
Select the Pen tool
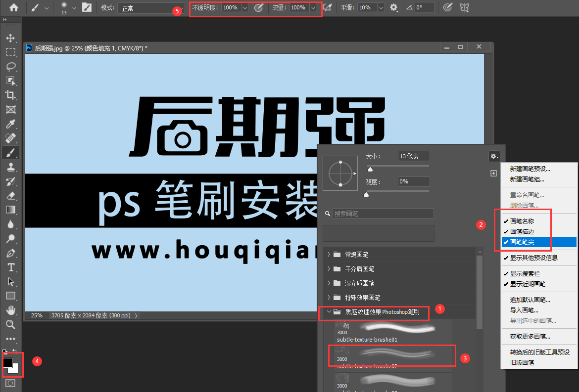pos(11,253)
